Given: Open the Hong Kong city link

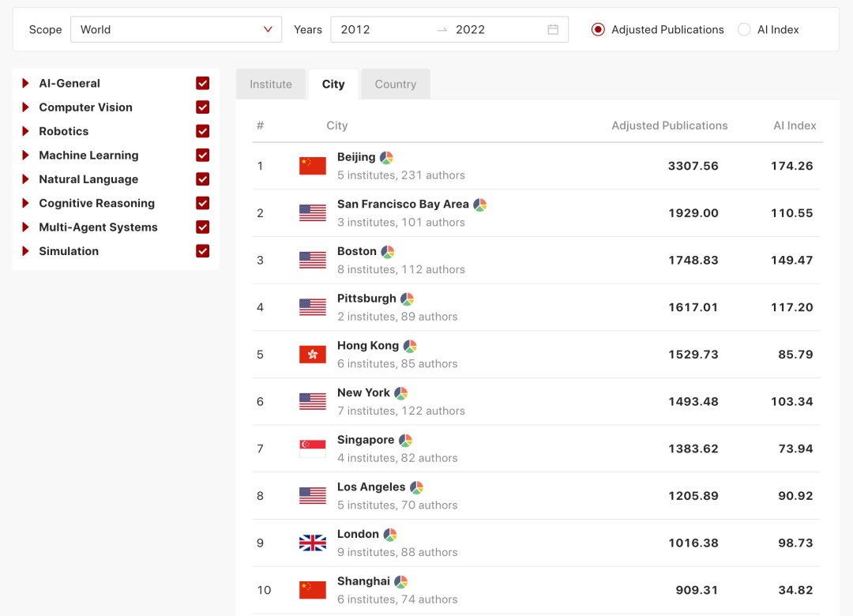Looking at the screenshot, I should click(368, 346).
